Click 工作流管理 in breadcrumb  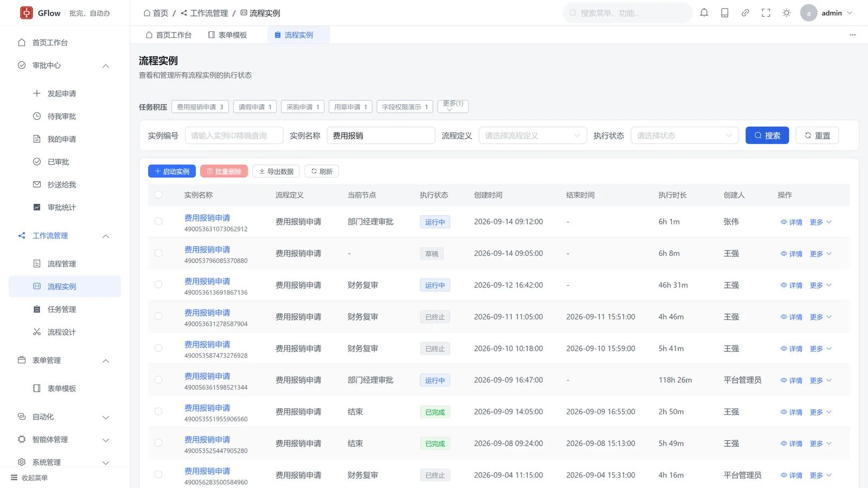204,13
